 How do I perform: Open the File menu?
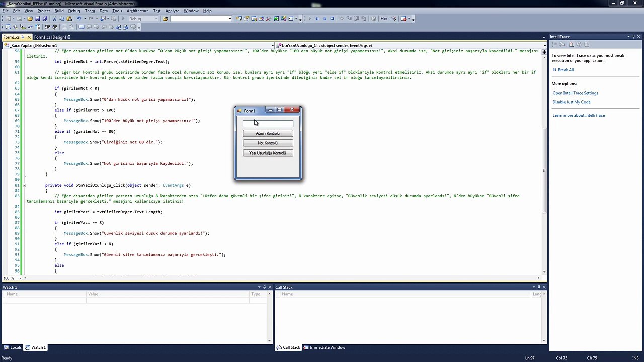point(5,11)
